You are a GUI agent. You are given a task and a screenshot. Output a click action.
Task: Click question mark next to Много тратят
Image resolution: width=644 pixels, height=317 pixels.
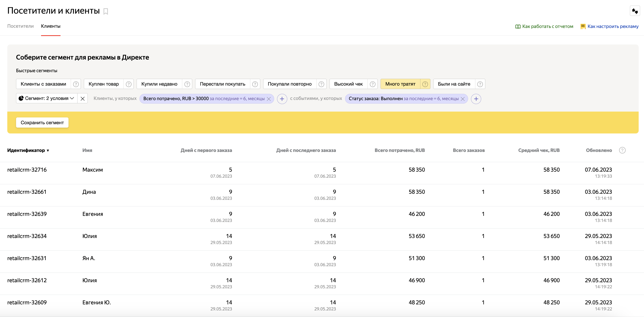(x=425, y=84)
